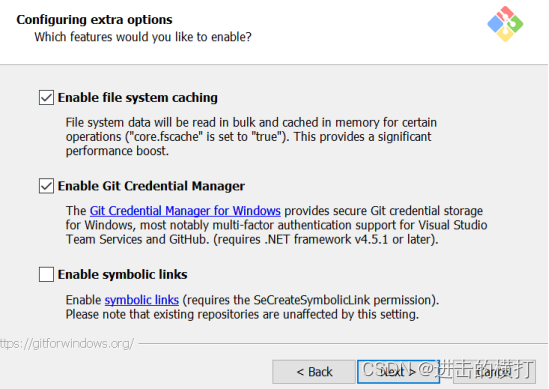Select the 'Enable file system caching' label
549x389 pixels.
point(138,98)
